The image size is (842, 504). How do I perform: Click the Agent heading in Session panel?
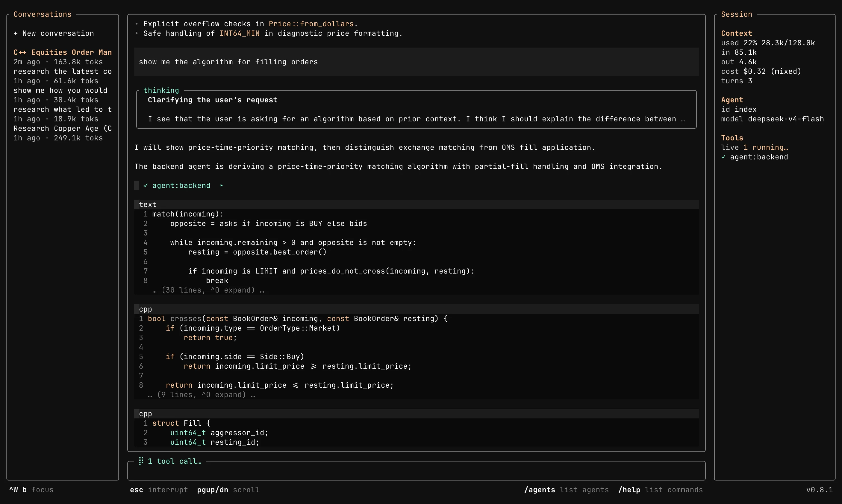point(732,100)
